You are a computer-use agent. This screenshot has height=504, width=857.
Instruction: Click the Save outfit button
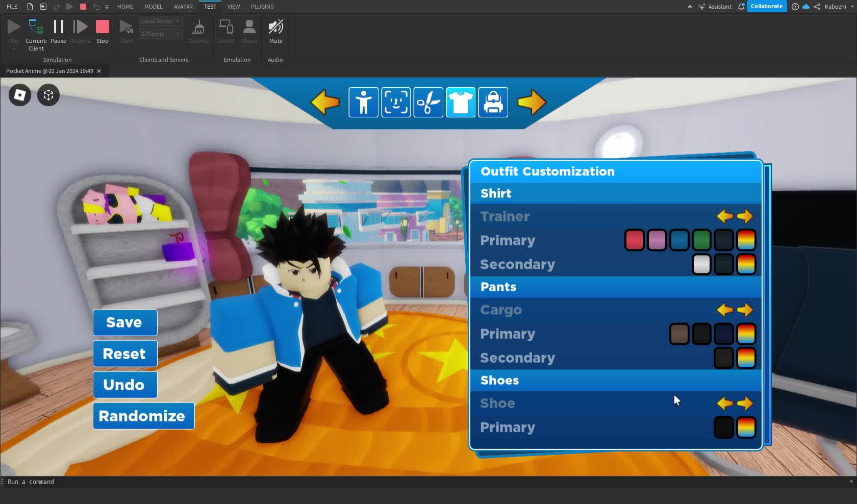coord(124,322)
